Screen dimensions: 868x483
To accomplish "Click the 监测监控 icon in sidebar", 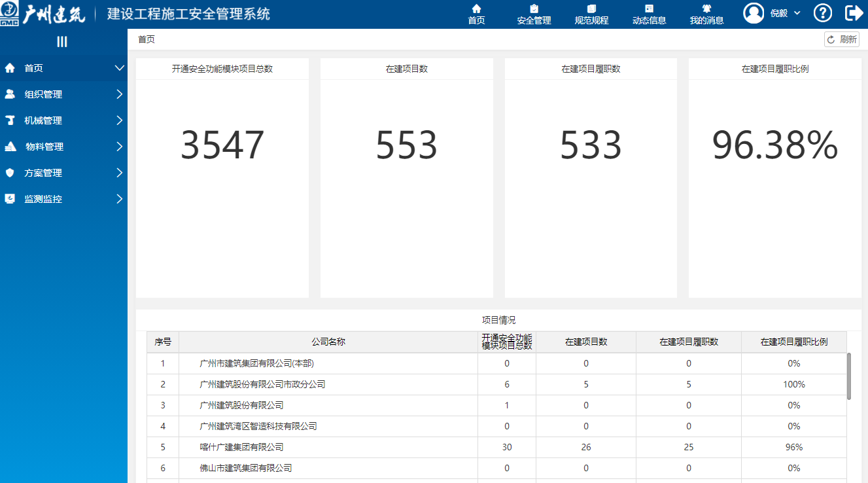I will (10, 199).
